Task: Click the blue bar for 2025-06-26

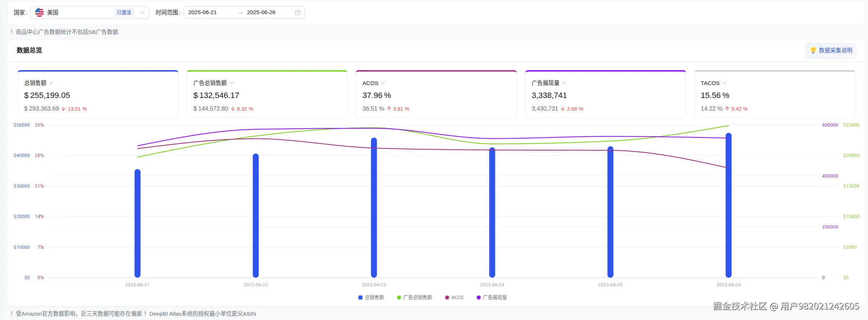Action: pos(729,205)
